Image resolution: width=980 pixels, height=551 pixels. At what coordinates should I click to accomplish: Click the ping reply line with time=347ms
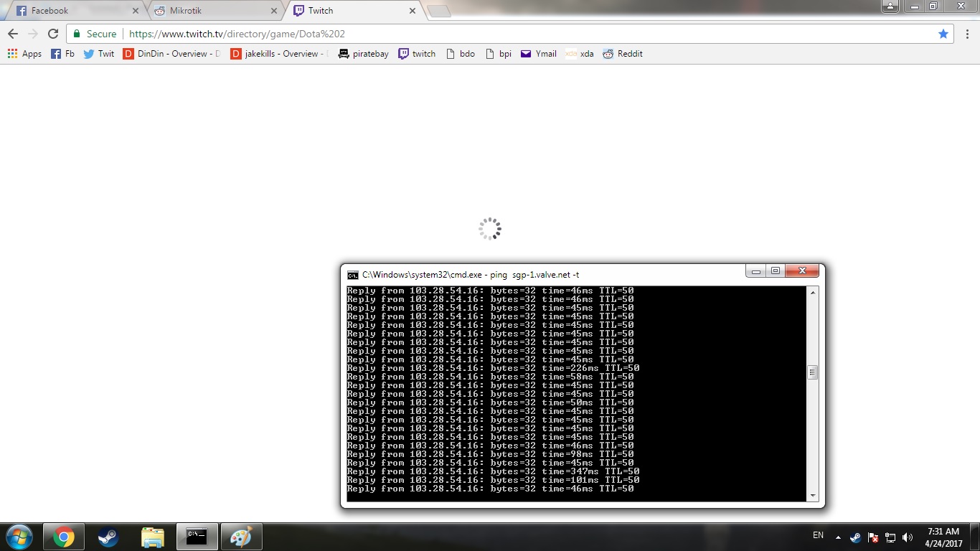coord(494,471)
